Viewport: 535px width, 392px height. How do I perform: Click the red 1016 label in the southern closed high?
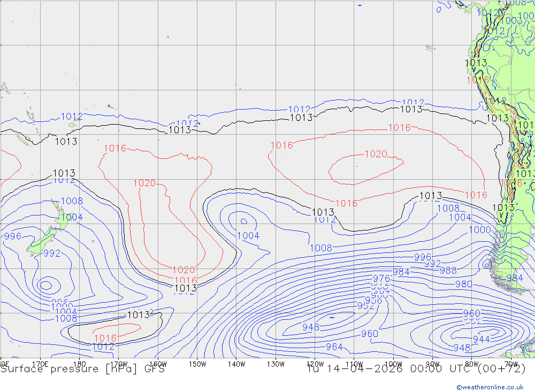(x=105, y=338)
